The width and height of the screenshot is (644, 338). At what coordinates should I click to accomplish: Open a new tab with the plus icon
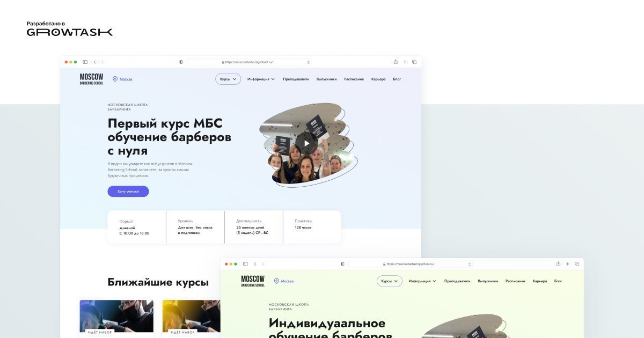click(x=405, y=62)
